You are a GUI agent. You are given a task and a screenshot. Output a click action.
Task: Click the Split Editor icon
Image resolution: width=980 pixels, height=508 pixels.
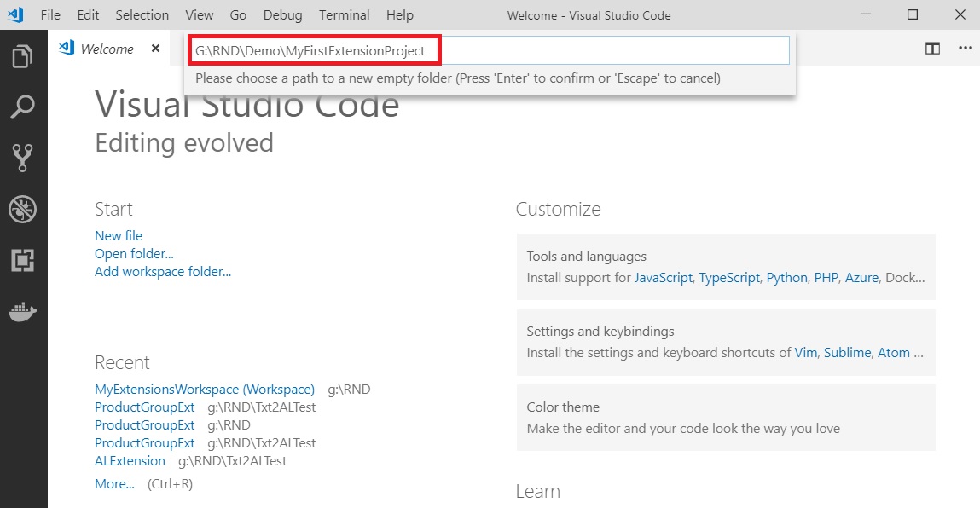932,49
